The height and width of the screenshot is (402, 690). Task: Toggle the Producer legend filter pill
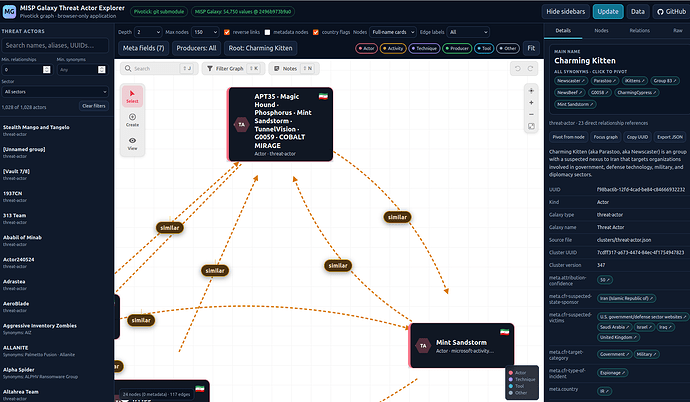(457, 48)
